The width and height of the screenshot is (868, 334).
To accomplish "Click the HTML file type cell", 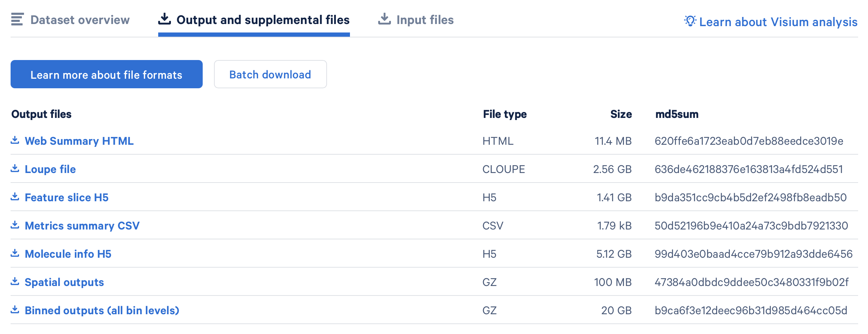I will (x=498, y=141).
